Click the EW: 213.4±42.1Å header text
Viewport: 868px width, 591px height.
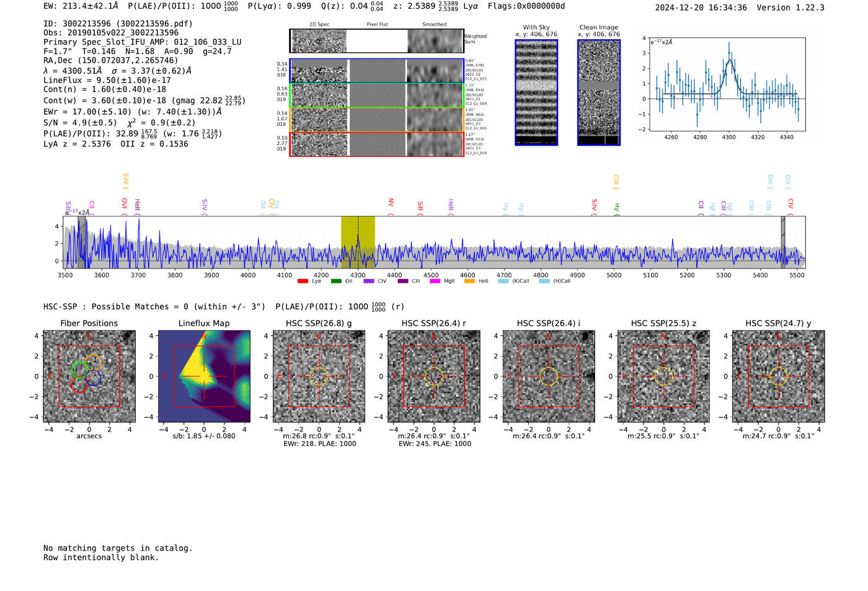[81, 6]
